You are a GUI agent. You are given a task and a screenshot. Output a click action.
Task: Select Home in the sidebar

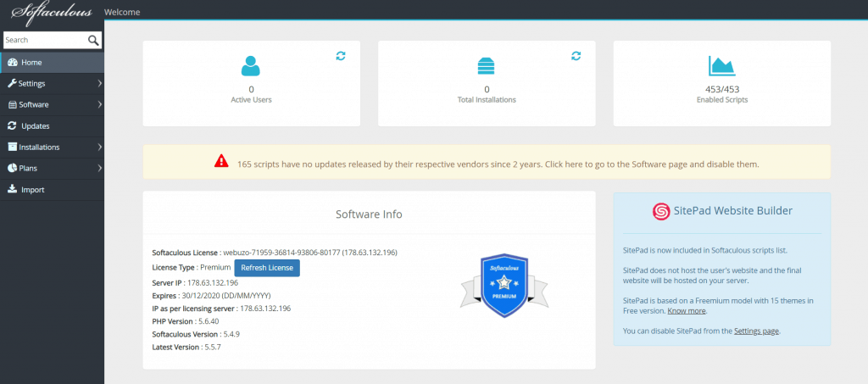pos(31,63)
